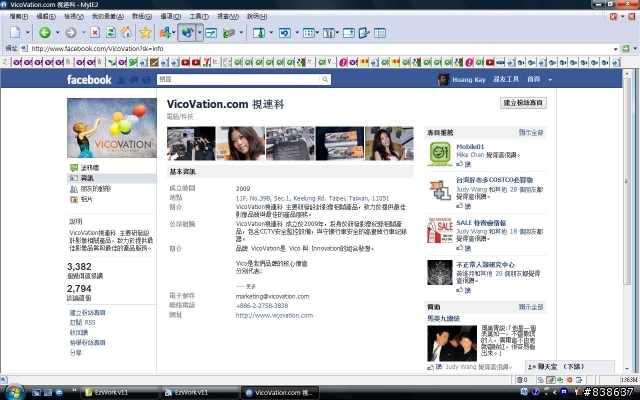Screen dimensions: 640x400
Task: Open dropdown arrow next to new page icon
Action: (x=27, y=33)
